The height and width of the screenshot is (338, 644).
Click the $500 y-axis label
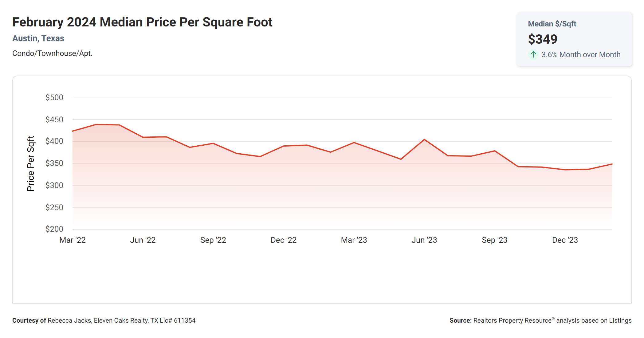tap(54, 98)
